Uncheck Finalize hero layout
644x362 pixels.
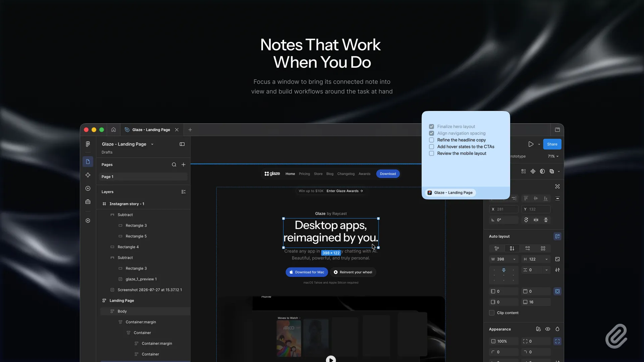point(431,126)
